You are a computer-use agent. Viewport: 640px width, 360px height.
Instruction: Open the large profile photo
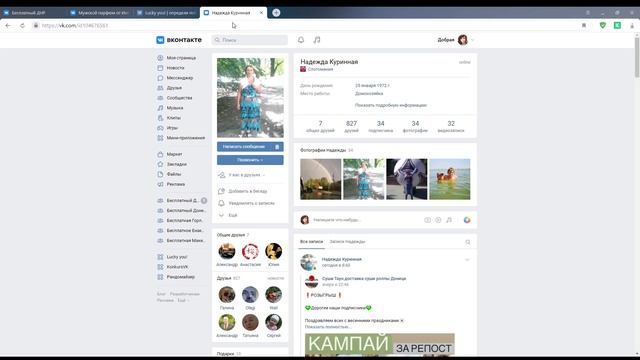[250, 98]
